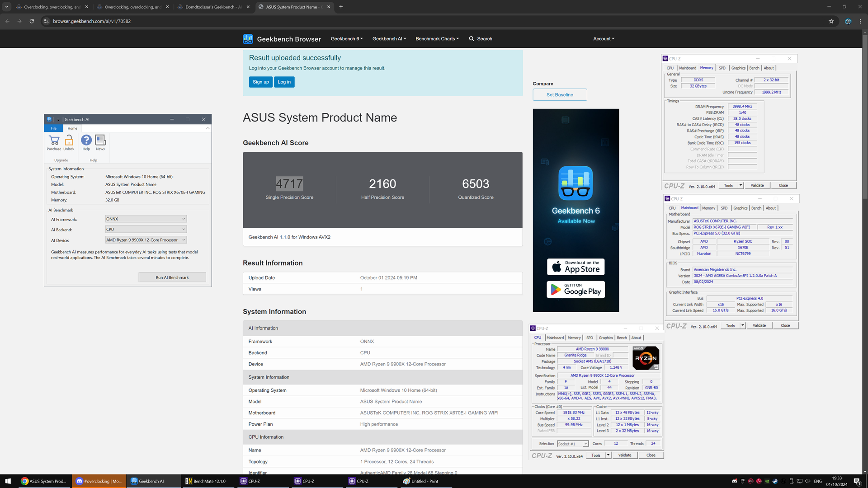The image size is (868, 488).
Task: Click the Search magnifier icon in navbar
Action: [472, 39]
